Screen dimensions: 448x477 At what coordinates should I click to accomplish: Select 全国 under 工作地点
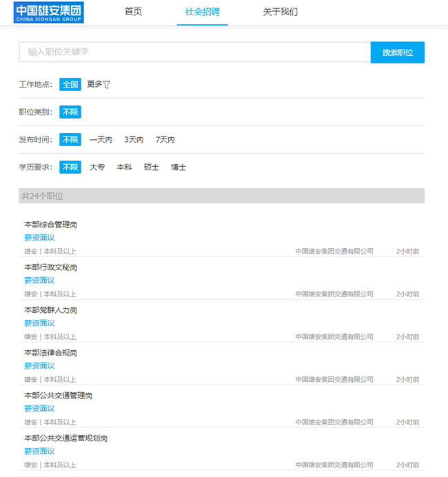coord(70,84)
